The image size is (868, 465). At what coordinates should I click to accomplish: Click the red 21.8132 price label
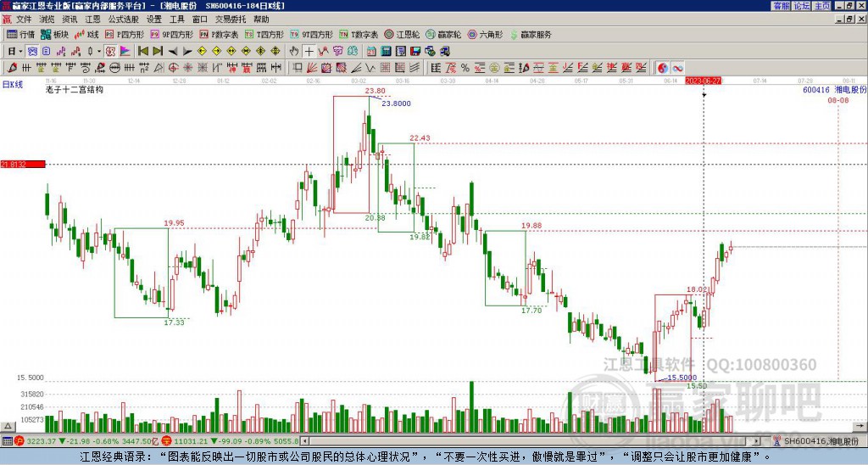click(x=23, y=165)
